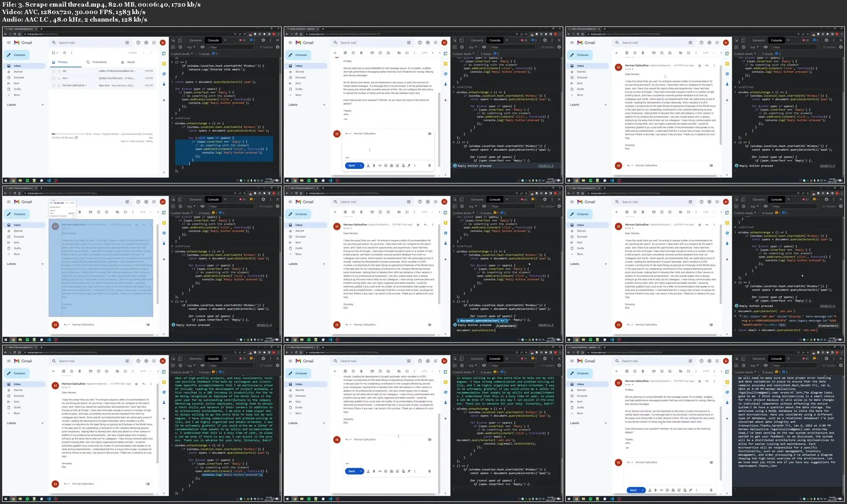
Task: Open the 'New Hire - Hey Herman' email row
Action: (x=102, y=85)
